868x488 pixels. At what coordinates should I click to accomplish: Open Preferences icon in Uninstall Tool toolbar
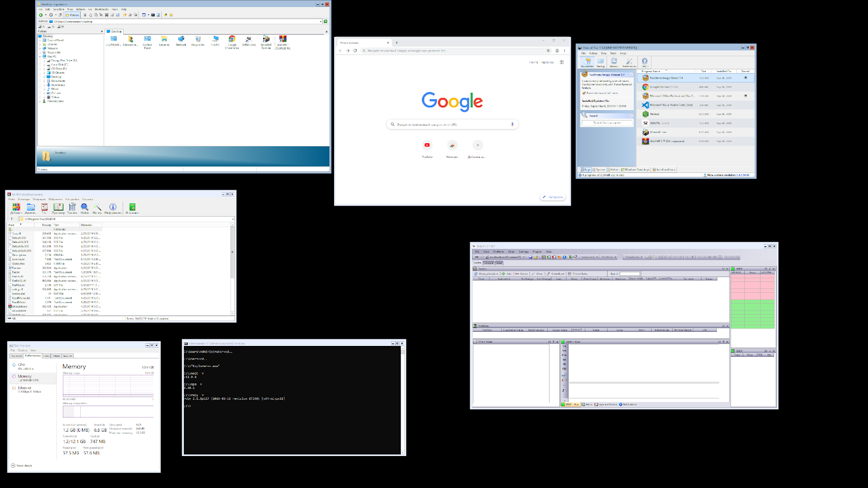point(629,62)
